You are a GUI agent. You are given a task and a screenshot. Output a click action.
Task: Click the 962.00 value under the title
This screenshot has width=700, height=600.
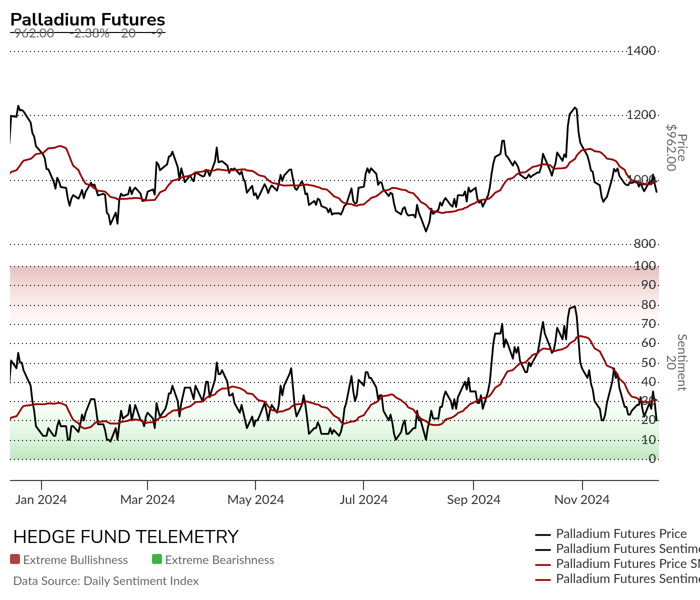tap(34, 33)
